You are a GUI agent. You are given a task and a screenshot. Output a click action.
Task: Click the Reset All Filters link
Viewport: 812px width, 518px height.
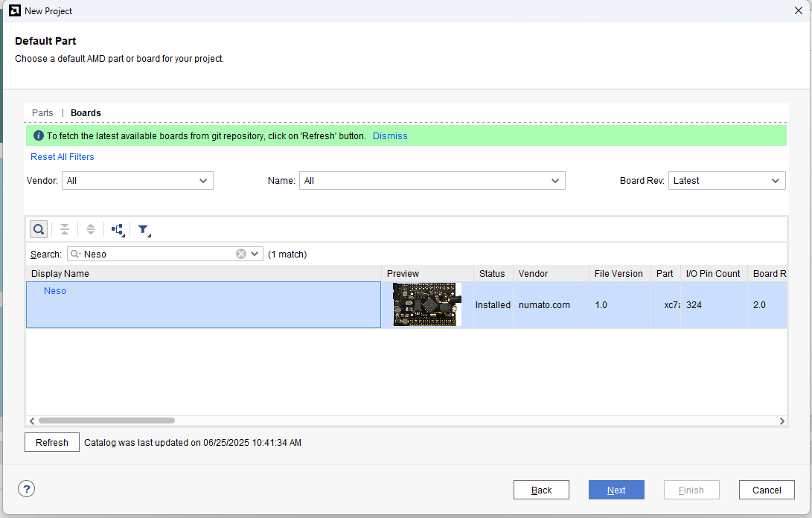63,157
